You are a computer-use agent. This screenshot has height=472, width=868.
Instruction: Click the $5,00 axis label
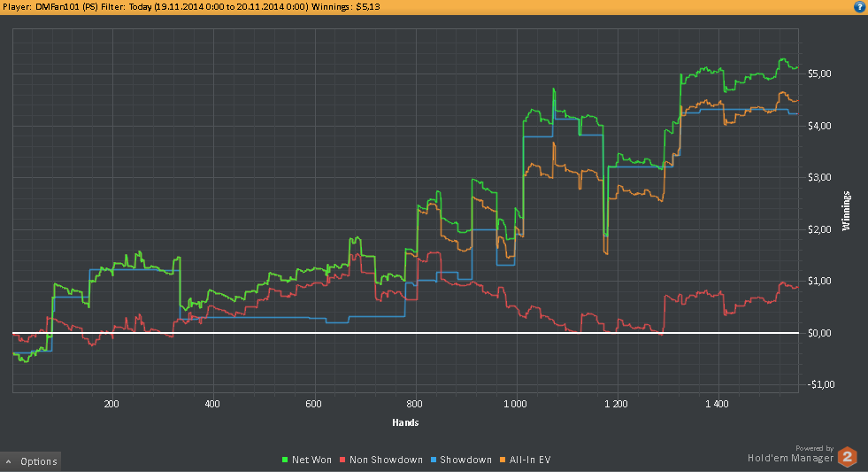coord(819,74)
